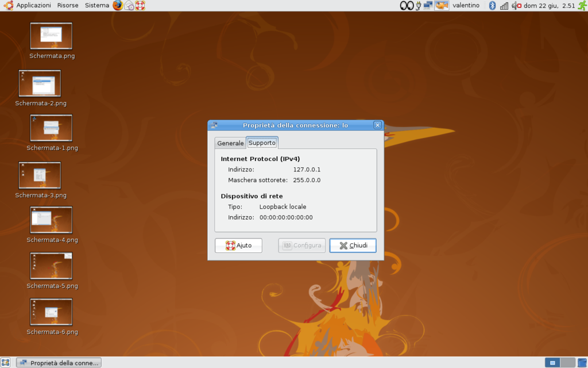Launch Firefox from the top panel
This screenshot has height=368, width=588.
[118, 6]
